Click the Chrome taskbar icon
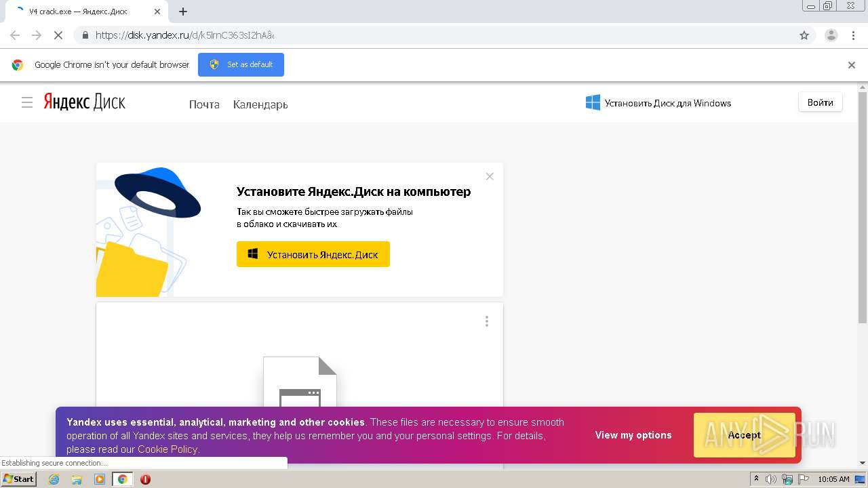Viewport: 868px width, 488px height. click(x=123, y=479)
